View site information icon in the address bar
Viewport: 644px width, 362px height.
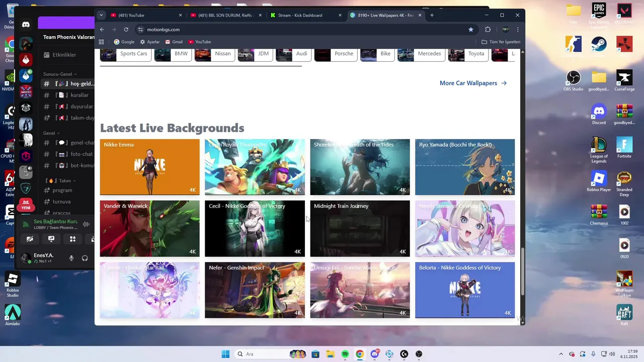(140, 29)
